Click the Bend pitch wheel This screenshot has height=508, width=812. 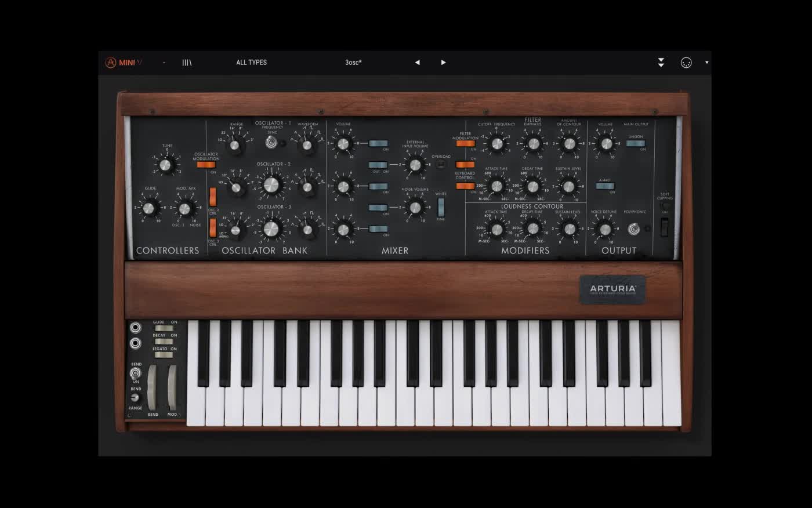pos(152,387)
